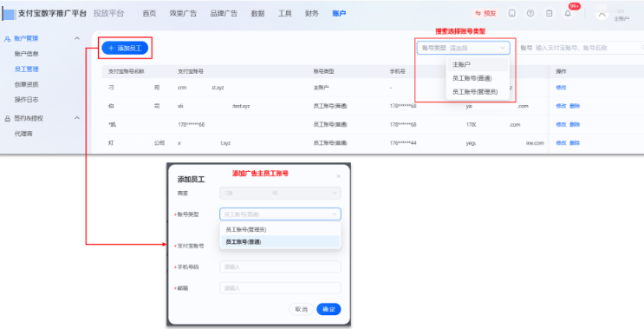Focus the 邮箱 input in dialog
The width and height of the screenshot is (644, 329).
click(280, 288)
